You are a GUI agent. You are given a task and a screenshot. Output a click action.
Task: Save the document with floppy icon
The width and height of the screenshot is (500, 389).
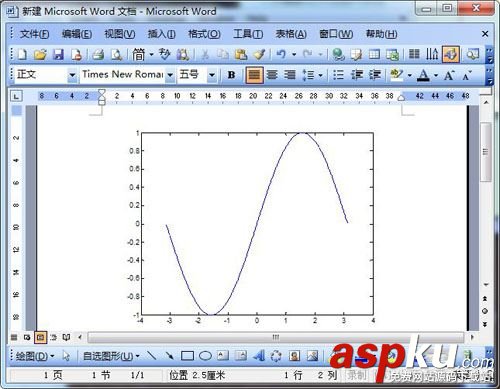(58, 54)
